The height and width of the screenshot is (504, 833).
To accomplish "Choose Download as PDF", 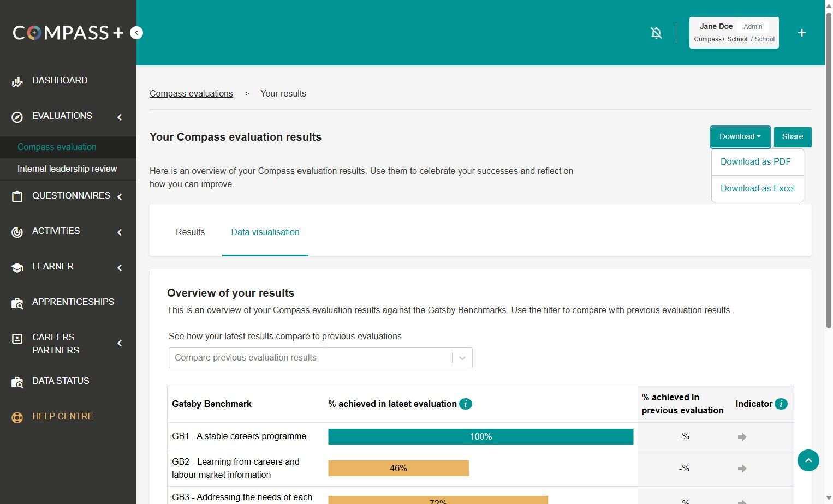I will (x=755, y=161).
